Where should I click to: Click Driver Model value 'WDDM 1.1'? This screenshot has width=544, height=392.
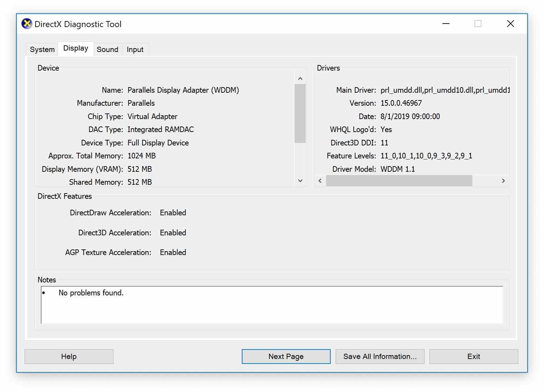point(398,169)
